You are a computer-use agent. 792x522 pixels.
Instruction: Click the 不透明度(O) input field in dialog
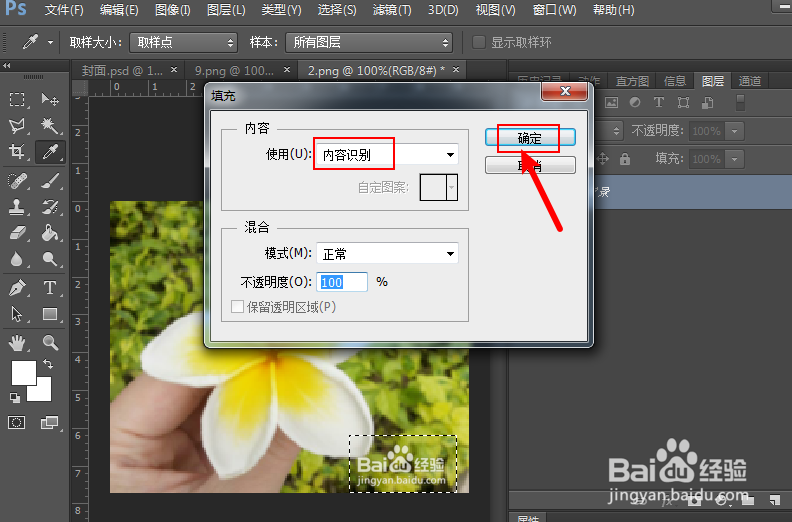tap(342, 282)
